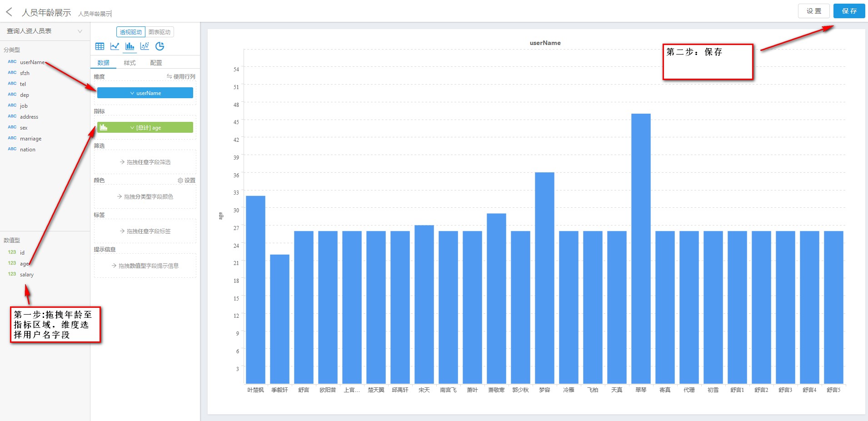This screenshot has height=421, width=868.
Task: Click the 设置 button at top right
Action: click(x=813, y=11)
